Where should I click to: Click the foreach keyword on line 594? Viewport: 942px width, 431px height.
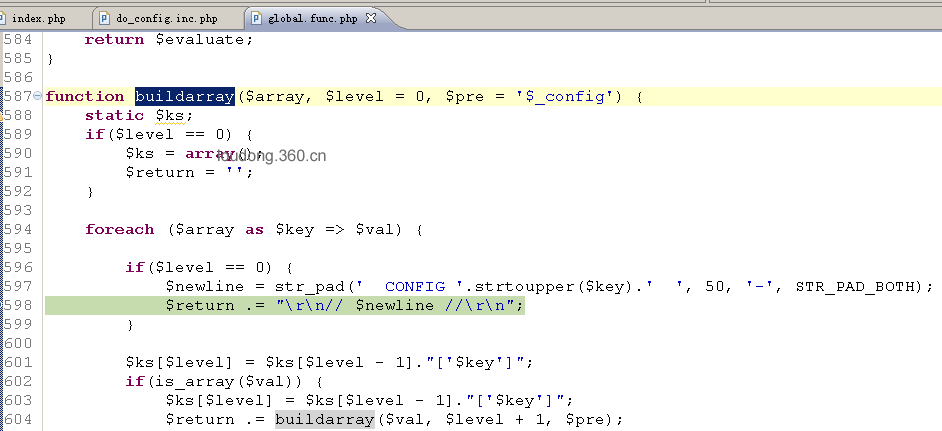point(120,230)
